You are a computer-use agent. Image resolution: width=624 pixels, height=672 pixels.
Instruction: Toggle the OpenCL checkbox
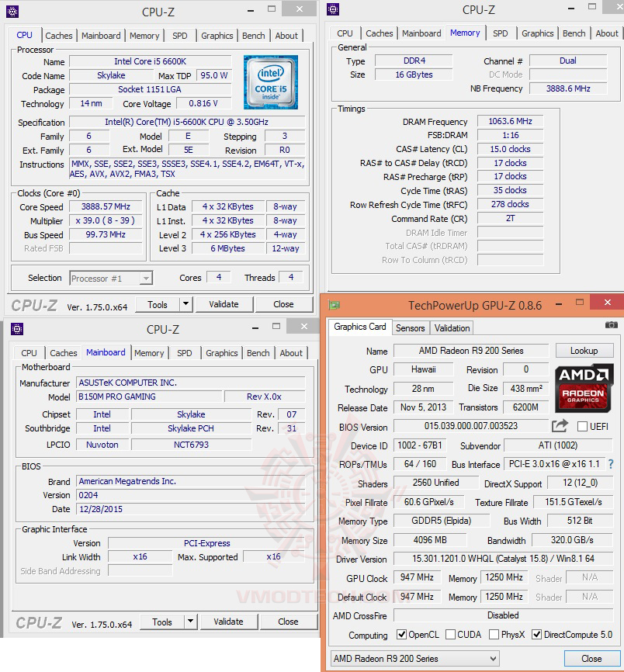[x=401, y=634]
